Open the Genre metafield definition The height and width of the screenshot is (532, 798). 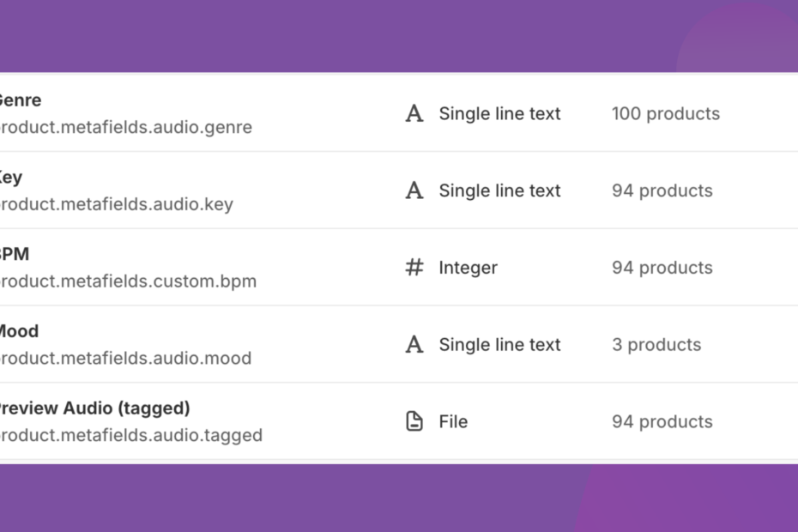pos(21,100)
